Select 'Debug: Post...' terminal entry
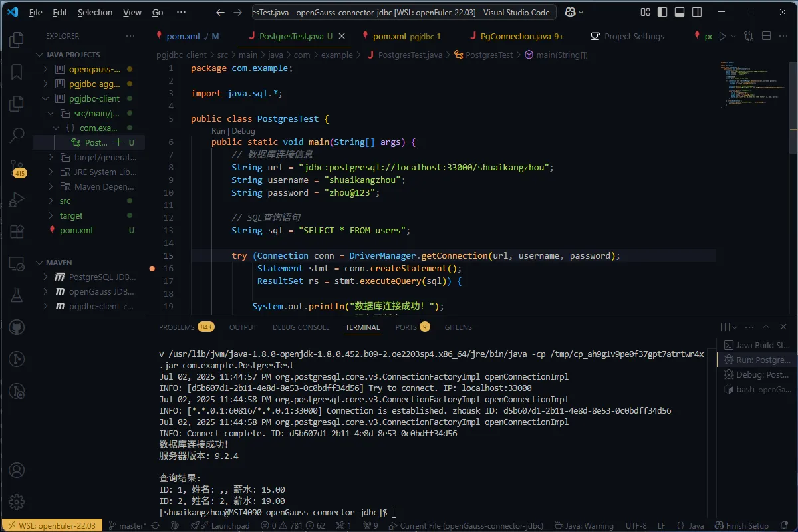 [x=756, y=374]
